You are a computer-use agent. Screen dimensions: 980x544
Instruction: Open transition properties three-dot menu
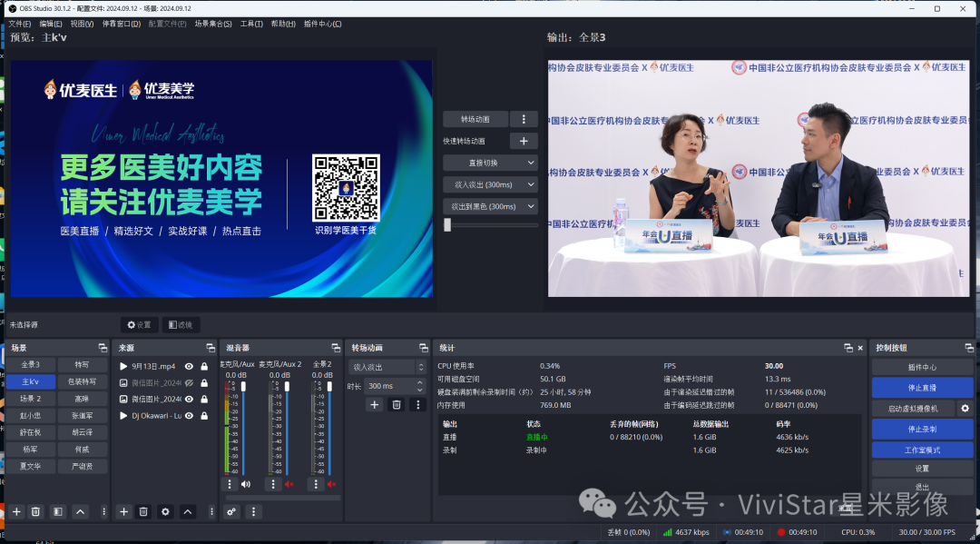point(418,404)
